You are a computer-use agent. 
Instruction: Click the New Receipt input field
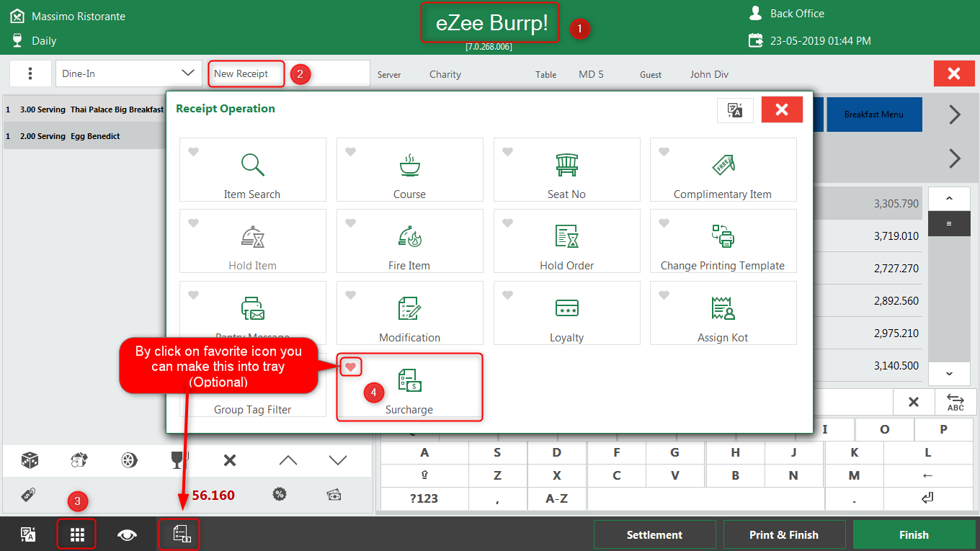tap(289, 73)
